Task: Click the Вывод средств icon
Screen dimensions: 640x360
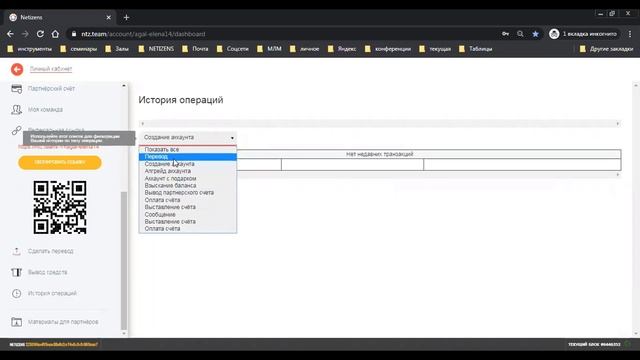Action: tap(16, 272)
